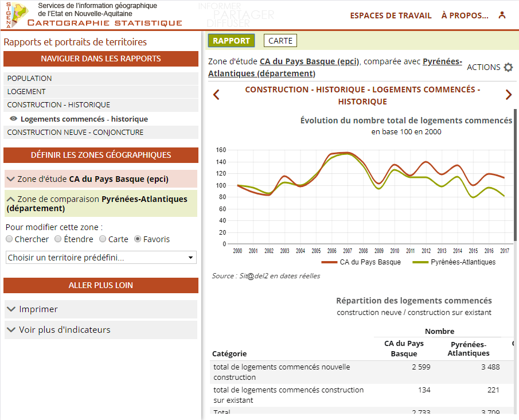Click the ACTIONS label

[x=483, y=67]
